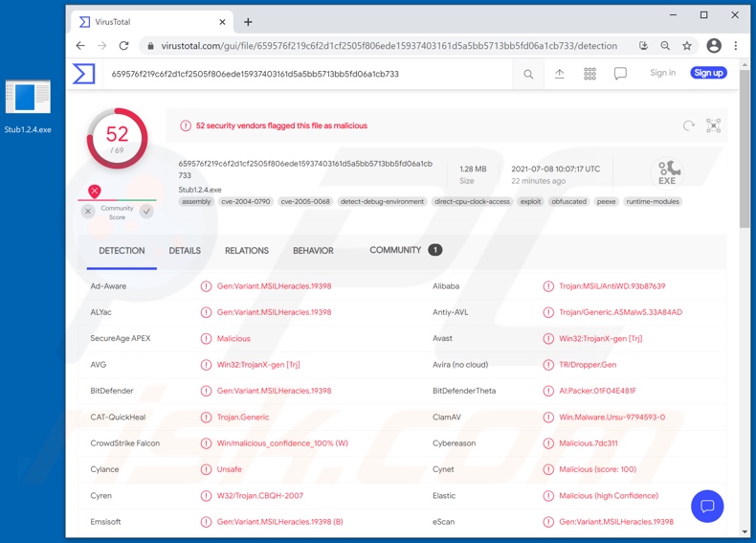The image size is (756, 543).
Task: Click the browser address bar URL
Action: pyautogui.click(x=389, y=46)
